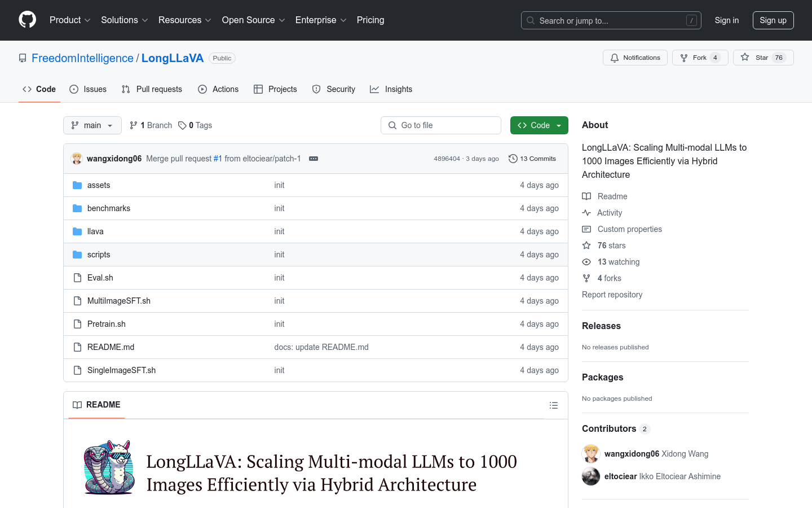Focus the Search or jump to field
The image size is (812, 508).
click(x=611, y=20)
